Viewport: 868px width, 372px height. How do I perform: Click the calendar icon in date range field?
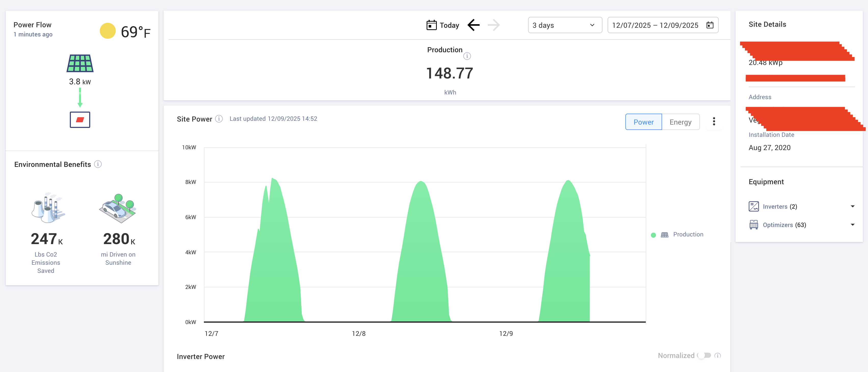710,25
